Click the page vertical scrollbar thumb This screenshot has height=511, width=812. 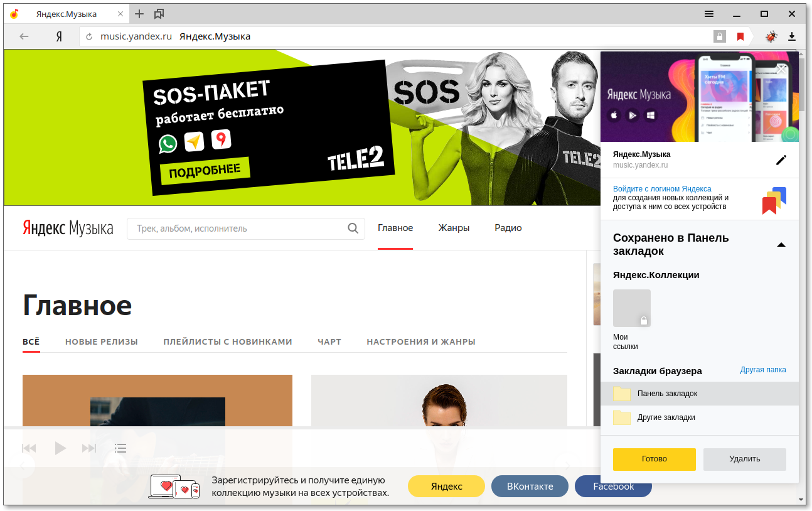point(802,85)
